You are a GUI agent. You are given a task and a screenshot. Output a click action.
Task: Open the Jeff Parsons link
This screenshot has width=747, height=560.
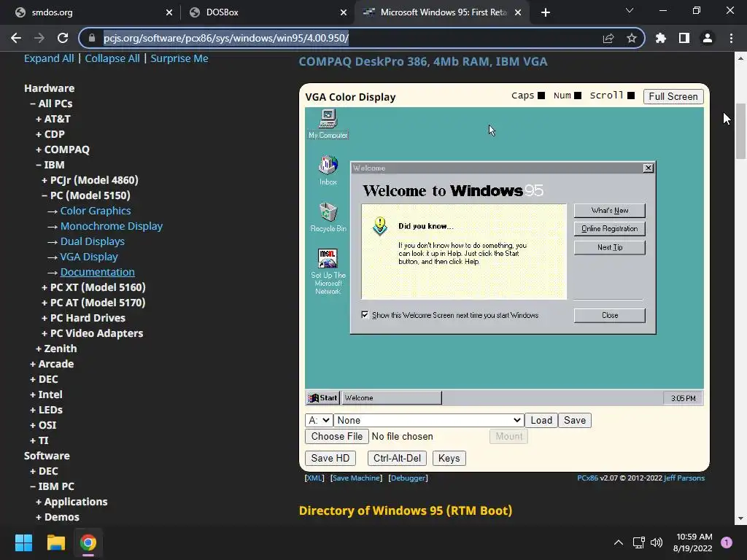click(x=684, y=478)
